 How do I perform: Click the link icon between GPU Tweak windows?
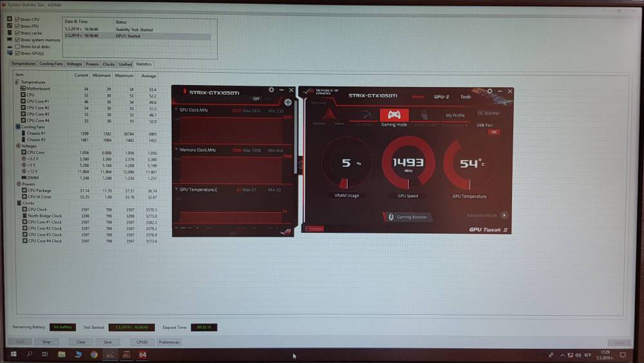tap(300, 165)
